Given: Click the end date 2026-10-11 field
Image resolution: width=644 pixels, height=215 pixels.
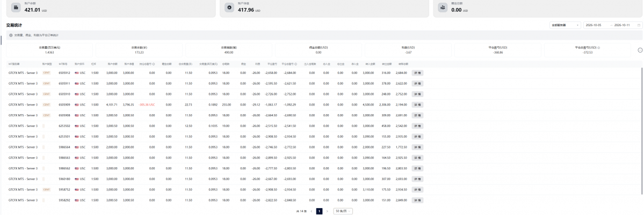Looking at the screenshot, I should pos(623,25).
